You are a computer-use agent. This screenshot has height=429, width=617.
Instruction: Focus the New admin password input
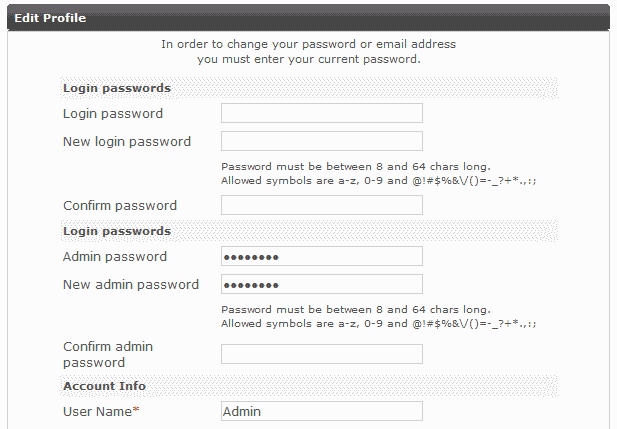pyautogui.click(x=321, y=284)
